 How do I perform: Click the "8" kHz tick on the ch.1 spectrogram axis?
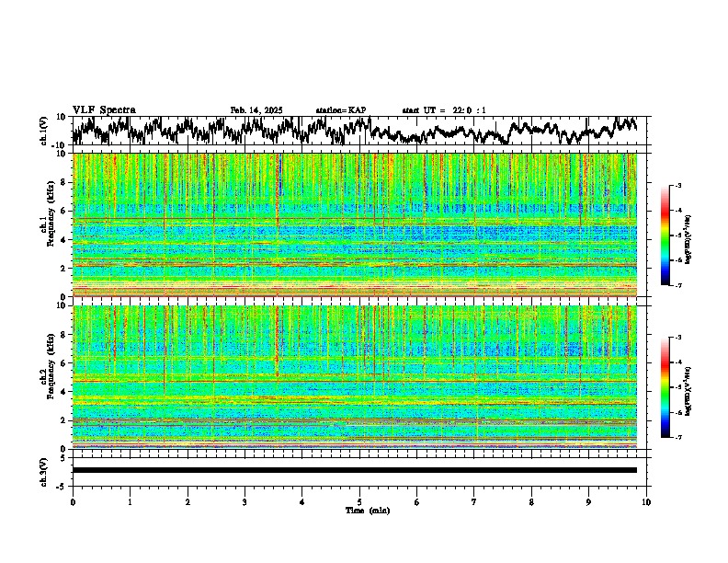(64, 182)
